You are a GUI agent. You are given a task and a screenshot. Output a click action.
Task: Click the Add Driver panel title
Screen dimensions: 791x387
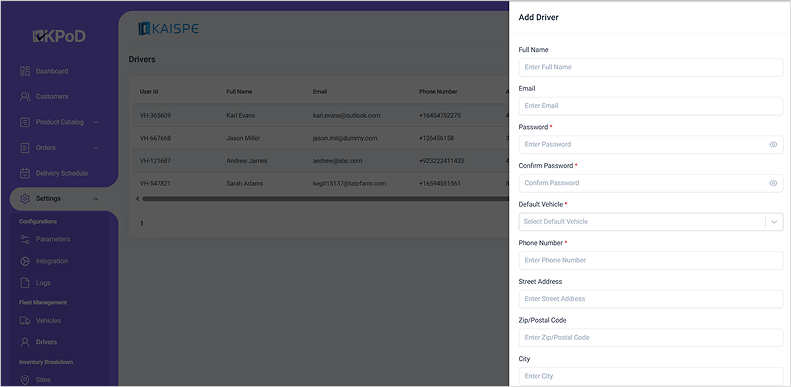(x=538, y=18)
